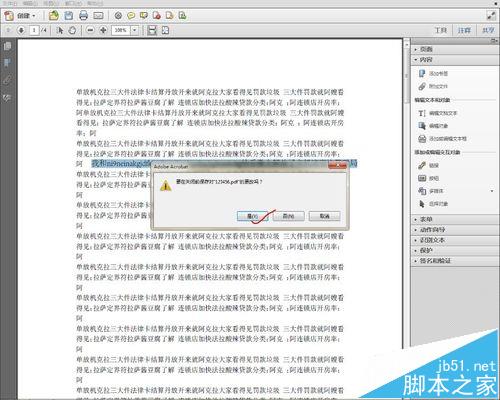
Task: Click the document vertical scrollbar thumb
Action: 407,76
